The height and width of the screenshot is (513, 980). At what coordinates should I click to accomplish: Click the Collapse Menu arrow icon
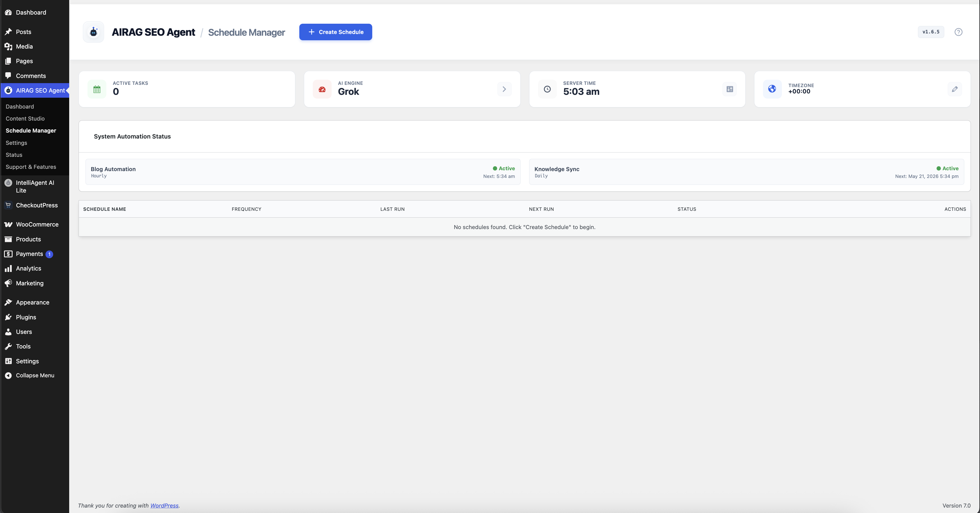pos(8,375)
